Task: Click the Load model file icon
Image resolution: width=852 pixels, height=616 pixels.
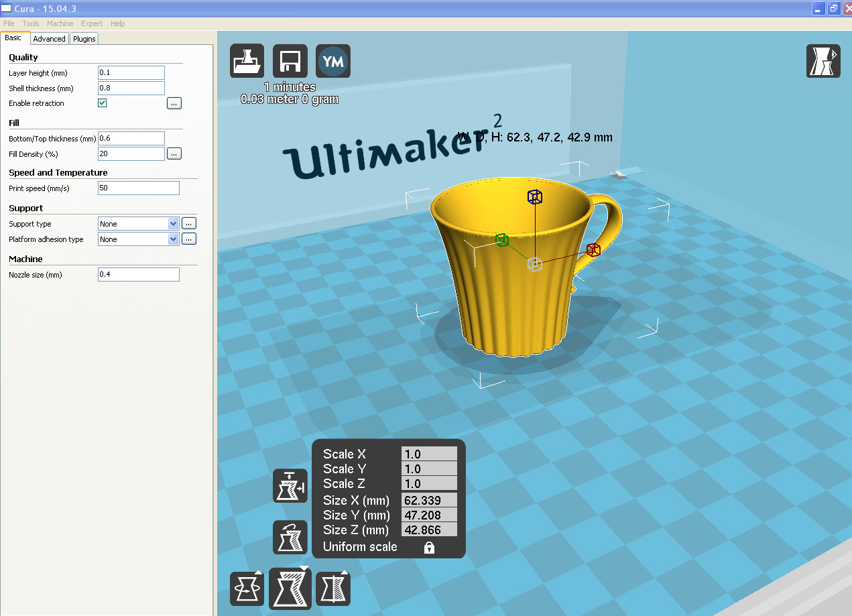Action: pos(247,61)
